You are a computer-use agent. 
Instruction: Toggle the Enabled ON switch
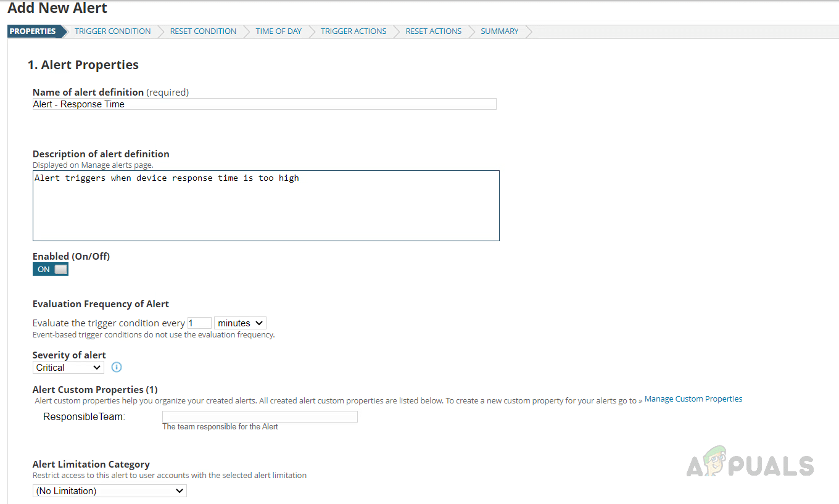coord(51,269)
